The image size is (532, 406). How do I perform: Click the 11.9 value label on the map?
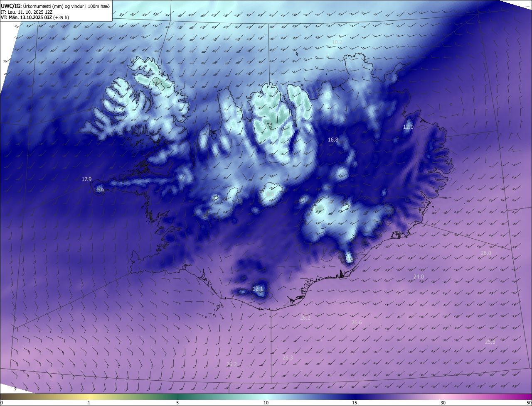click(99, 190)
